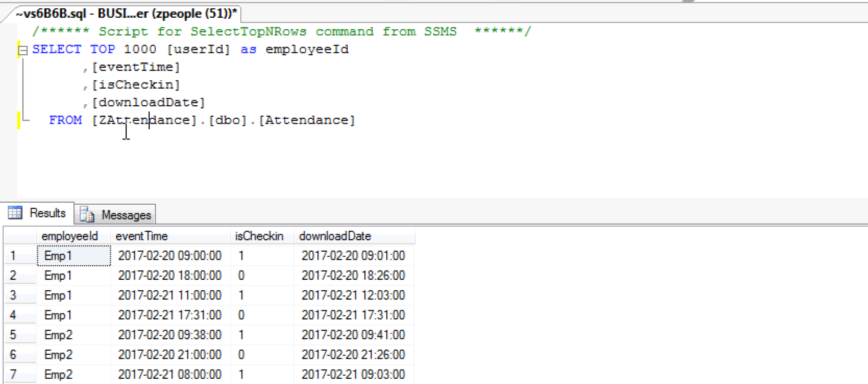The height and width of the screenshot is (384, 868).
Task: Click the employeeId alias in the query
Action: pyautogui.click(x=307, y=49)
